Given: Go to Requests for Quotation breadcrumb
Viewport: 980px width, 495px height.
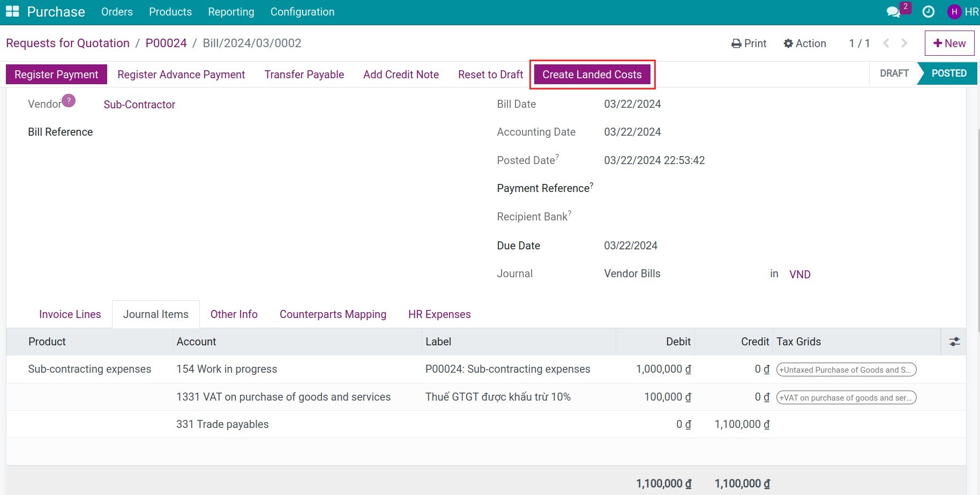Looking at the screenshot, I should point(68,43).
